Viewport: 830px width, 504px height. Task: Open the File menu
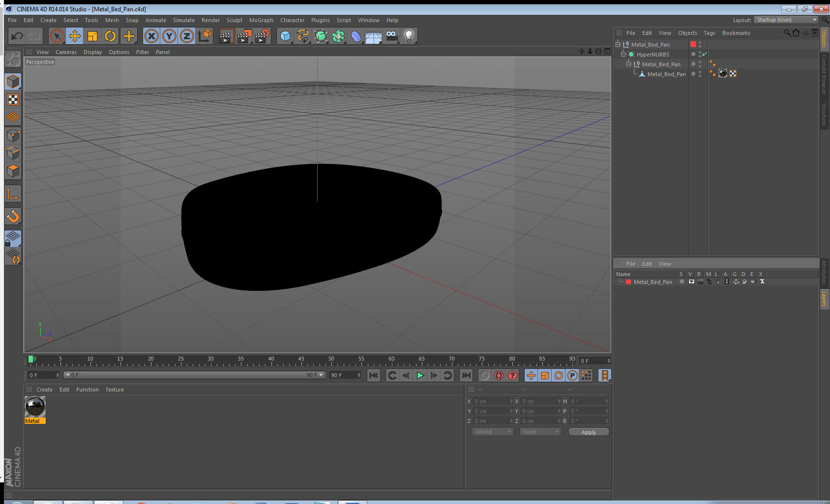coord(12,20)
